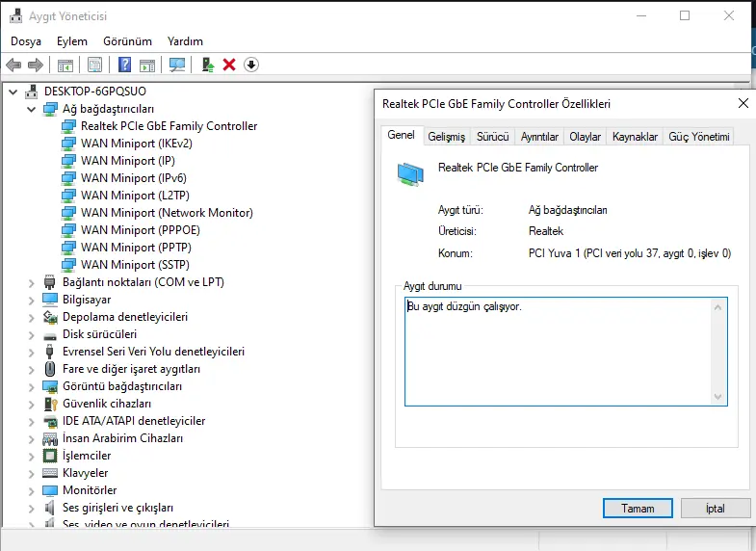The image size is (756, 551).
Task: Click the red X Uninstall device icon
Action: [x=229, y=65]
